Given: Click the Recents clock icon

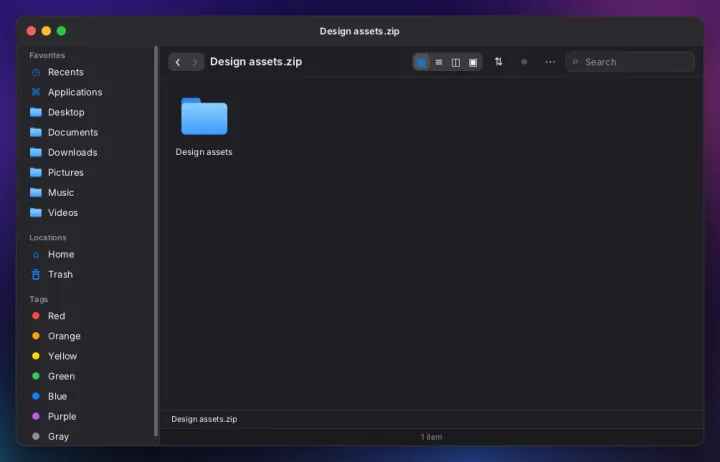Looking at the screenshot, I should tap(36, 73).
